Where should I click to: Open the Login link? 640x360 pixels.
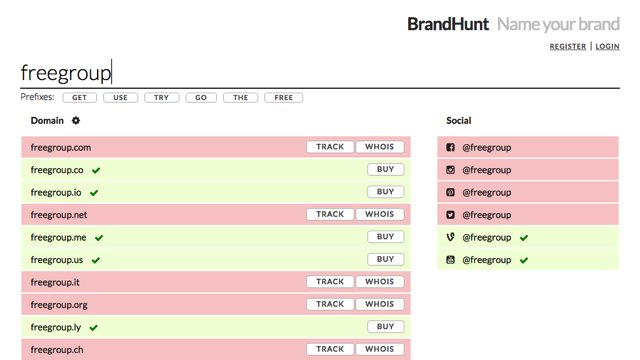(x=607, y=47)
